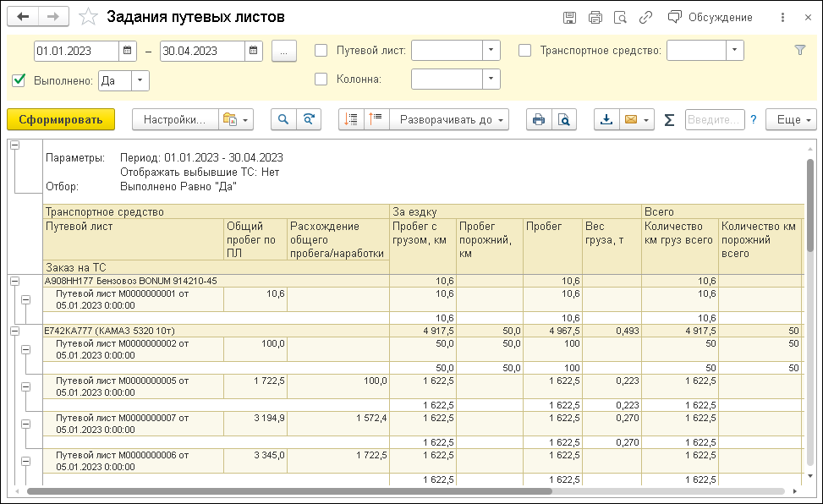Image resolution: width=823 pixels, height=504 pixels.
Task: Collapse Путевой лист М0000000001 group
Action: pyautogui.click(x=25, y=299)
